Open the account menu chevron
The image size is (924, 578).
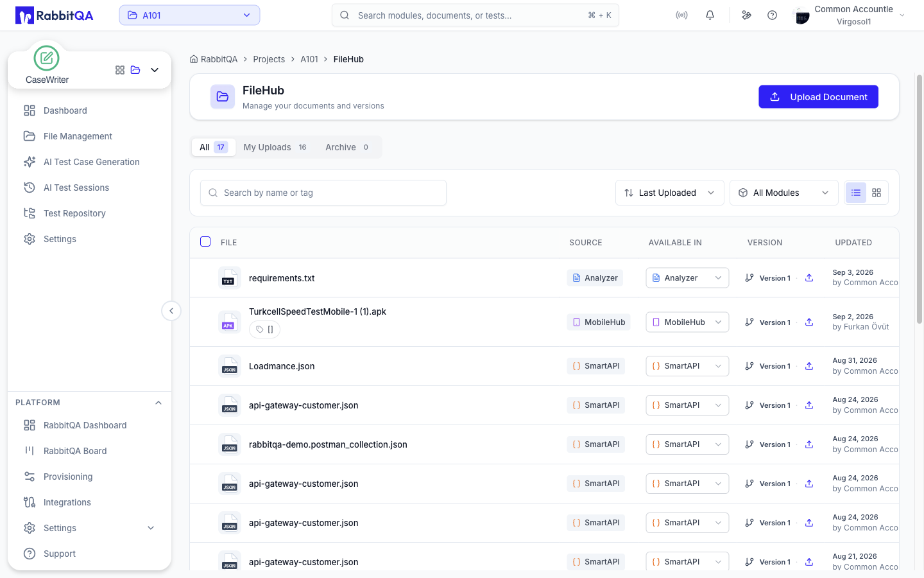click(902, 15)
